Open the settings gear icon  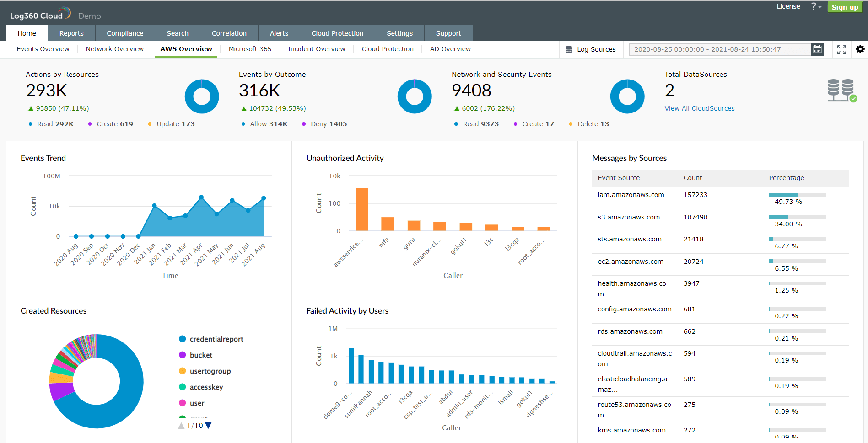(861, 49)
